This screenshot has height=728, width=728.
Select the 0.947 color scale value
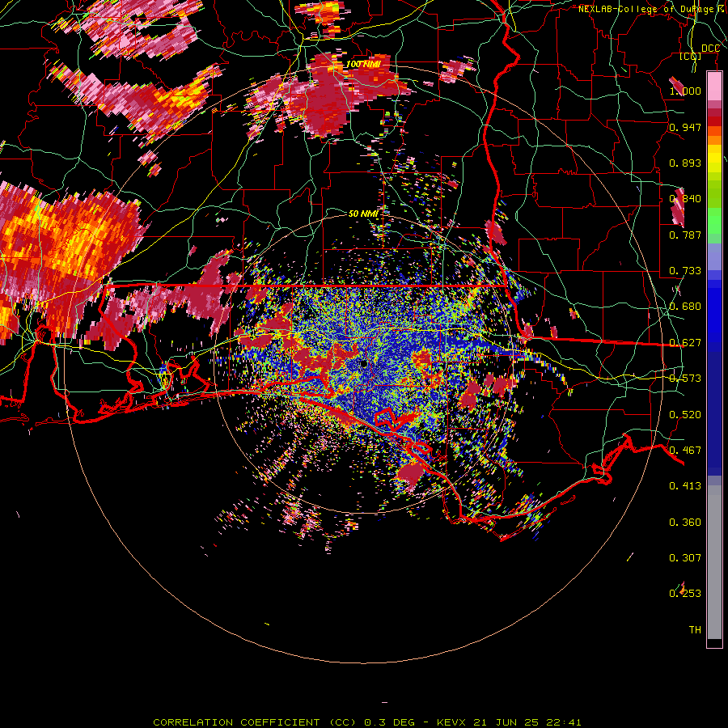pos(685,127)
